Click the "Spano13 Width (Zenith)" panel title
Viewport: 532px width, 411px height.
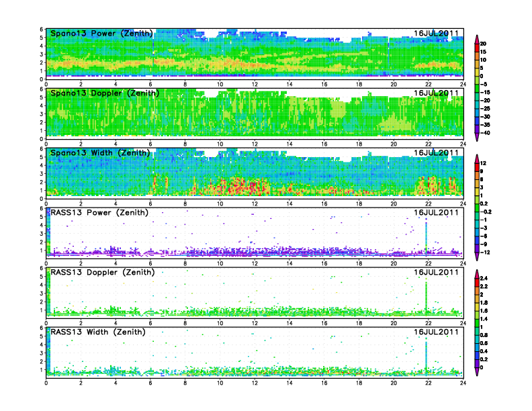100,153
